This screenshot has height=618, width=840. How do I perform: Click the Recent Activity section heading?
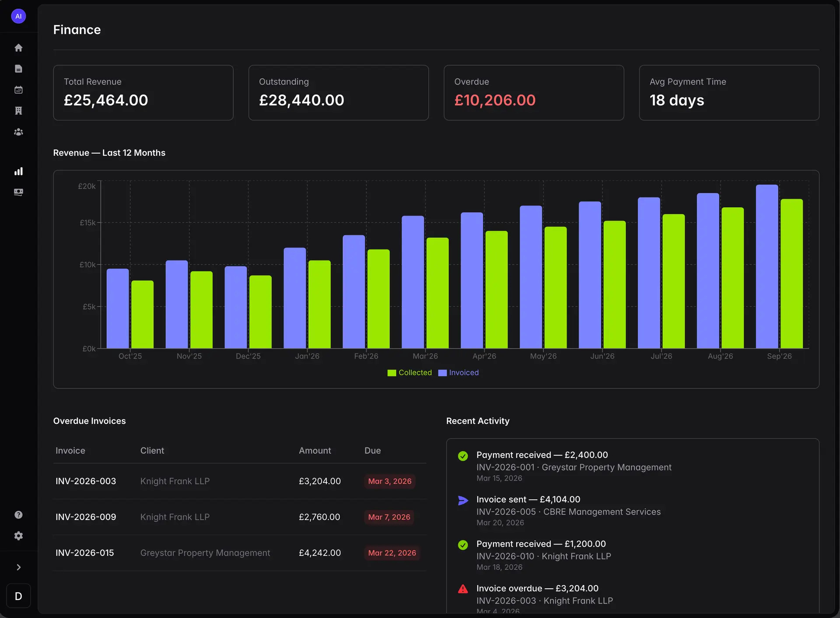pos(478,421)
